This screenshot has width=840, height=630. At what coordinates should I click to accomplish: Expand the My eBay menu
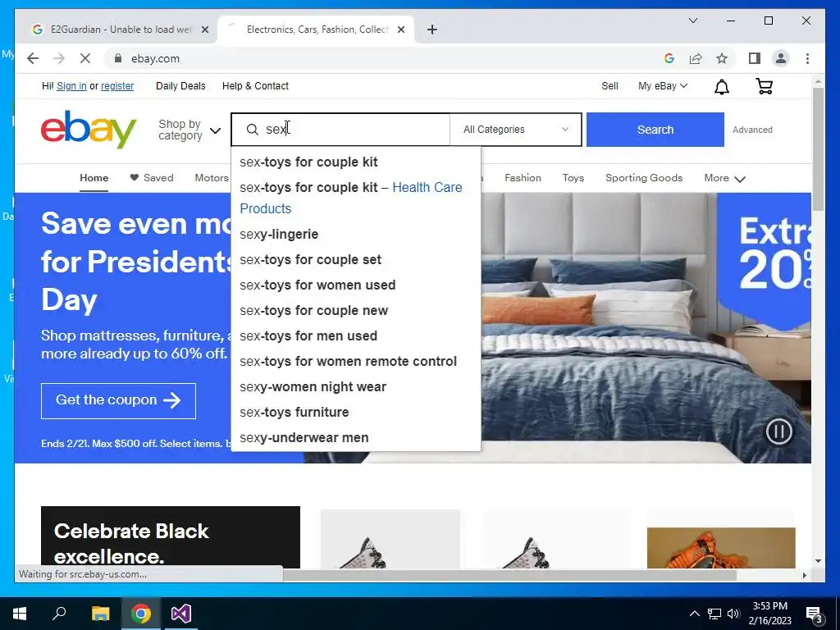pos(662,85)
